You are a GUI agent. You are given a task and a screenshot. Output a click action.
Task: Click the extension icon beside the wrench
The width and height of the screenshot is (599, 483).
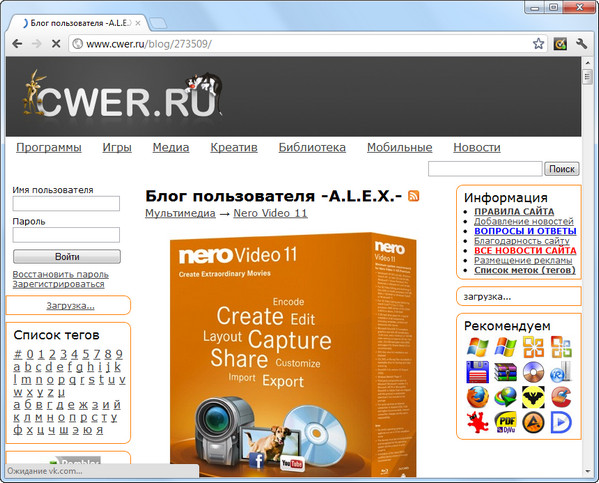pos(560,44)
